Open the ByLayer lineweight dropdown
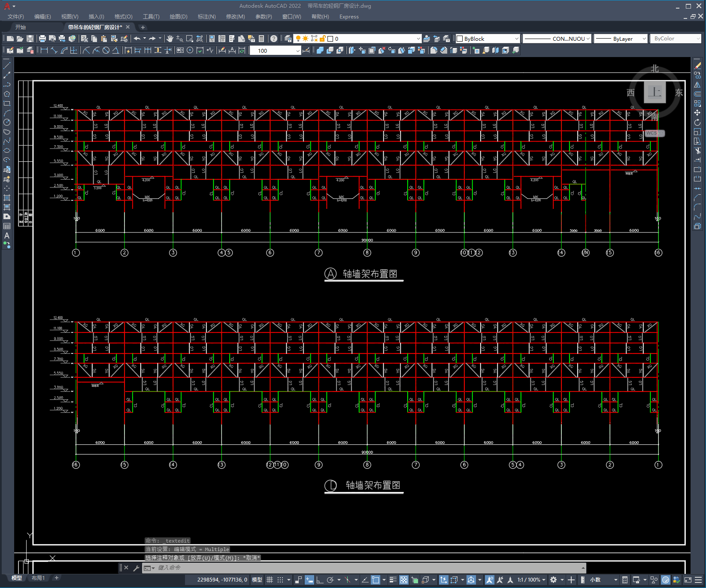706x588 pixels. pos(621,39)
